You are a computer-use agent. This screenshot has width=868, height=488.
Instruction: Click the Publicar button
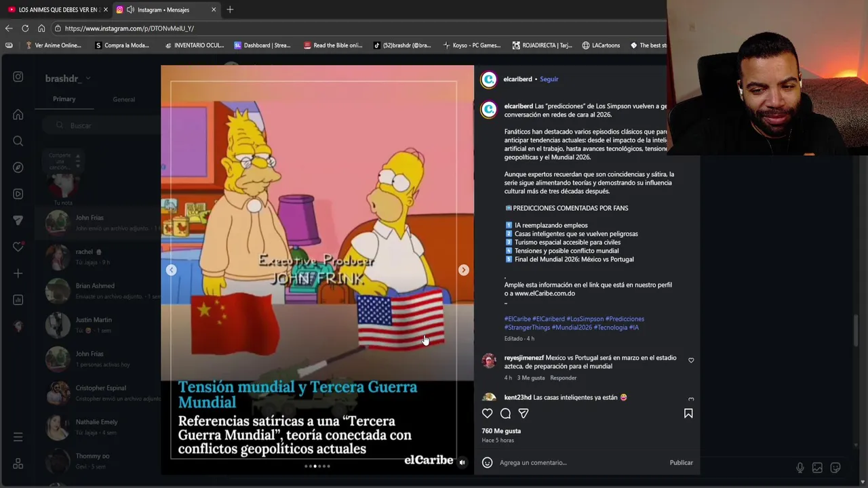click(681, 462)
